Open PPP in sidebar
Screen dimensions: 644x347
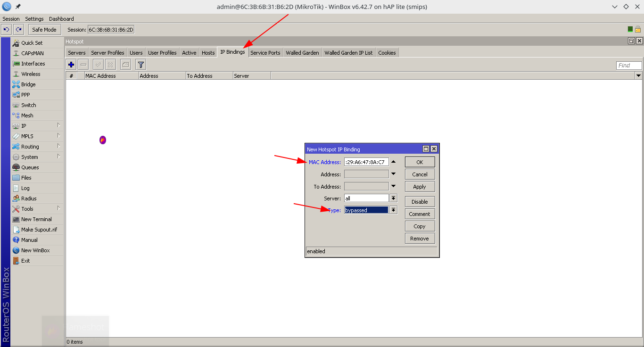pos(37,95)
